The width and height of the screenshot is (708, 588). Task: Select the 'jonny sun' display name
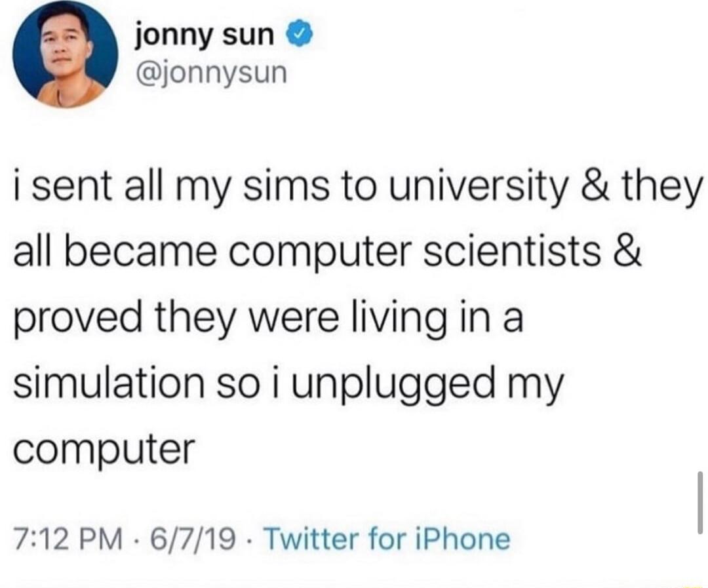click(203, 35)
